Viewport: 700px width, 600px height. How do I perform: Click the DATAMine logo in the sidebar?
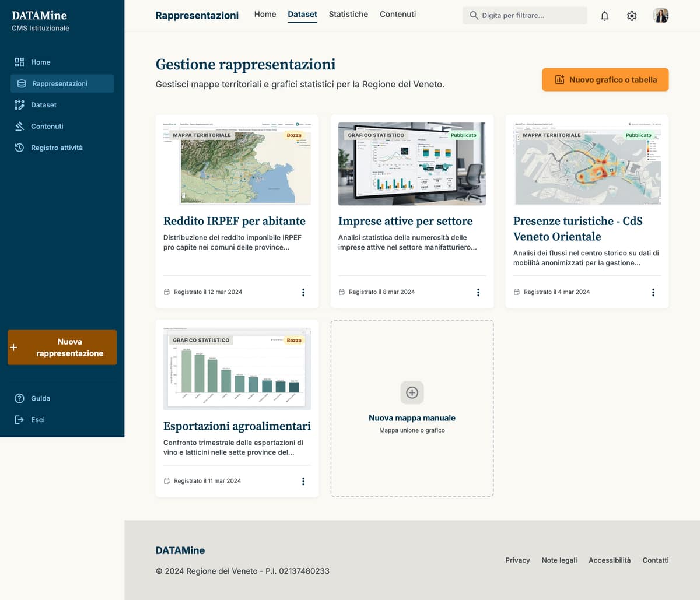coord(39,16)
